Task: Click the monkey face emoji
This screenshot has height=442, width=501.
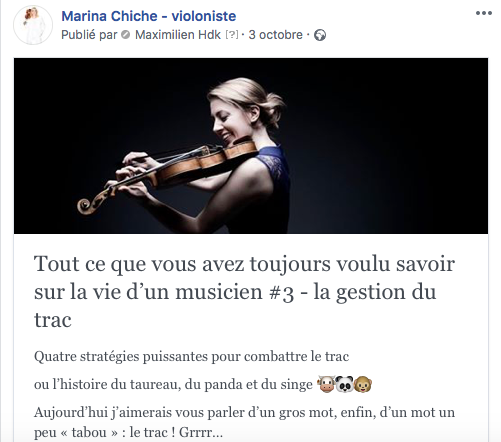Action: pyautogui.click(x=363, y=384)
